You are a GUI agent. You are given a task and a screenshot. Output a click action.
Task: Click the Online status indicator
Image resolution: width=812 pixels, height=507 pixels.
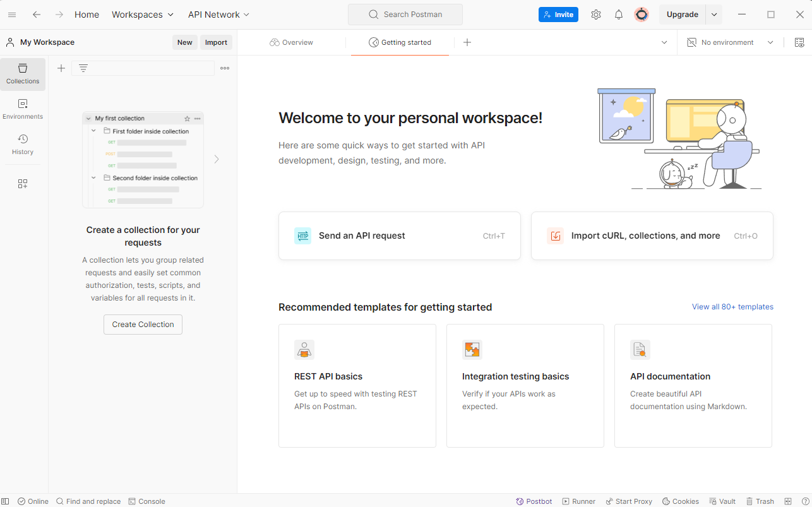[33, 501]
